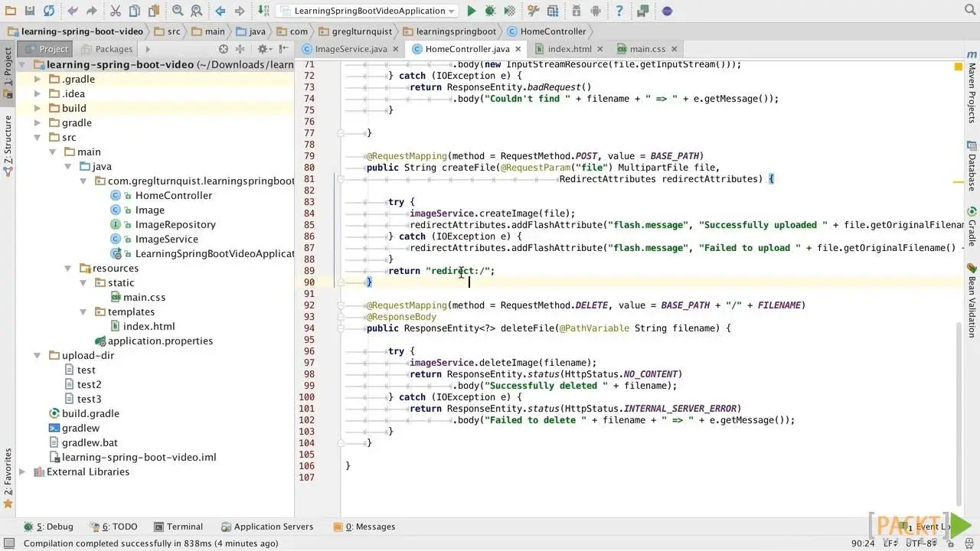This screenshot has width=980, height=551.
Task: Close the HomeController.java tab
Action: point(518,49)
